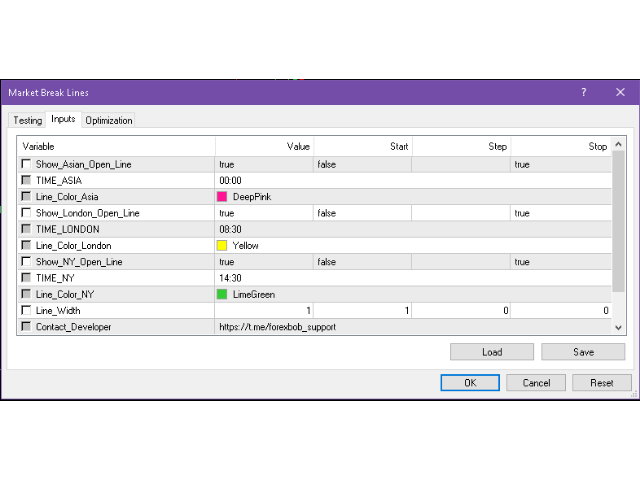Screen dimensions: 640x480
Task: Tick the TIME_NY checkbox
Action: point(26,278)
